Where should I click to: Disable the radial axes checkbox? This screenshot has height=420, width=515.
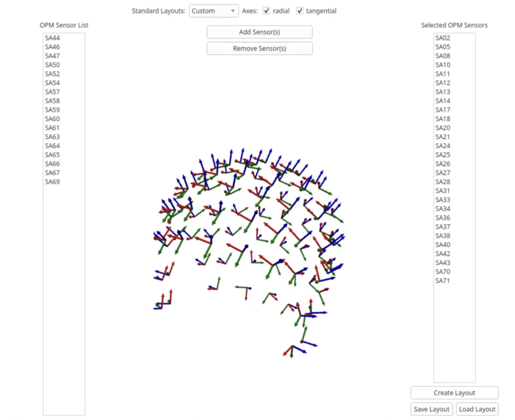click(266, 11)
